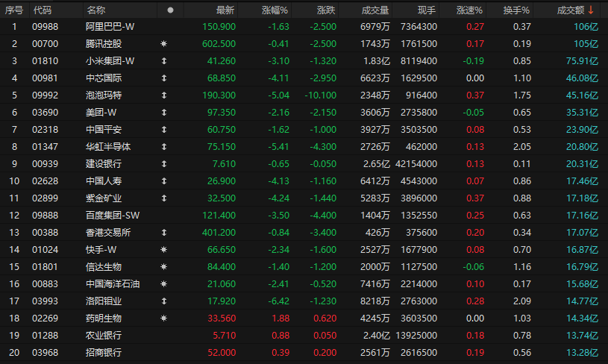The width and height of the screenshot is (608, 364).
Task: Sort the list by 涨幅% column
Action: click(273, 10)
